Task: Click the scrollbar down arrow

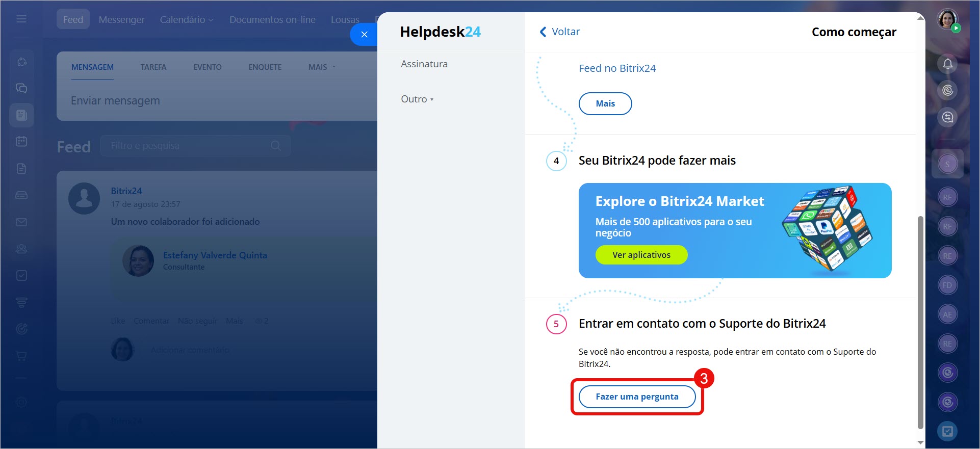Action: pyautogui.click(x=920, y=442)
